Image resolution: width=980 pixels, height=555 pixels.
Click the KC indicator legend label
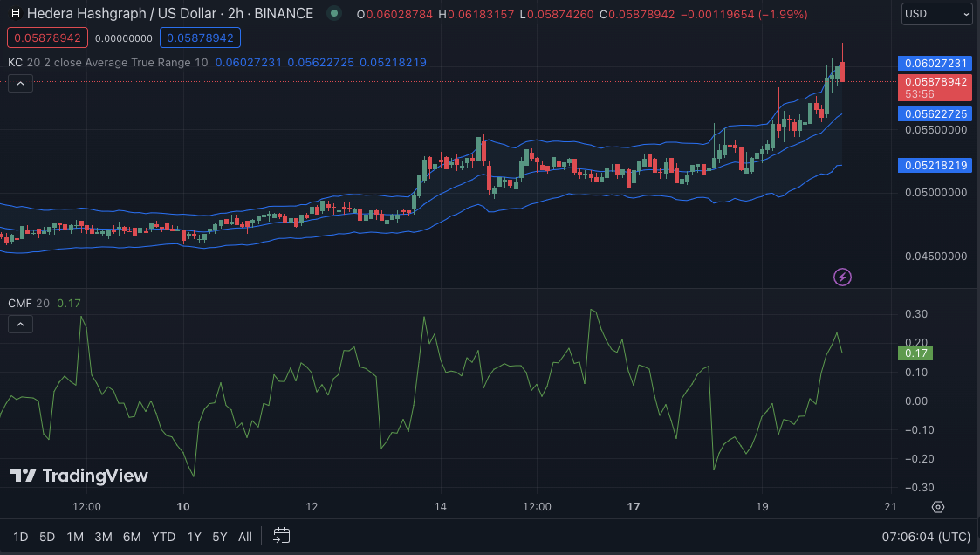[x=15, y=63]
